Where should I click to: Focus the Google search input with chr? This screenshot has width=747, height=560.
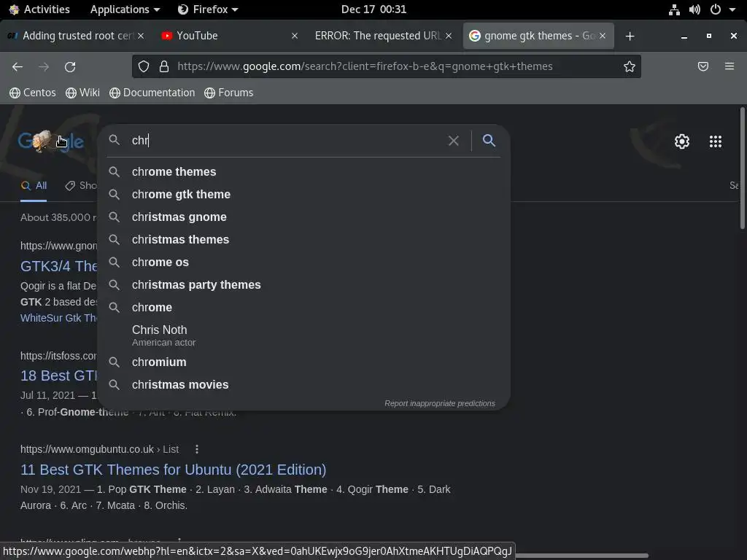click(286, 141)
